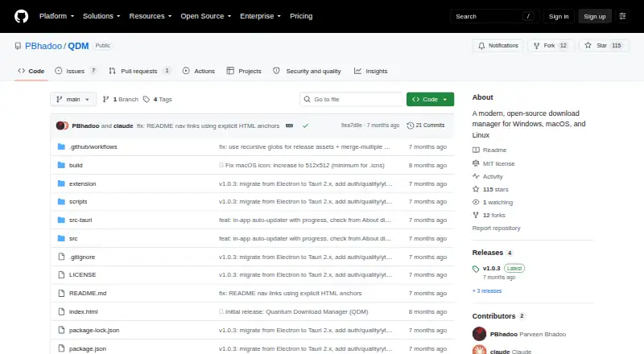The height and width of the screenshot is (354, 644).
Task: Open Security and quality tab
Action: tap(308, 71)
